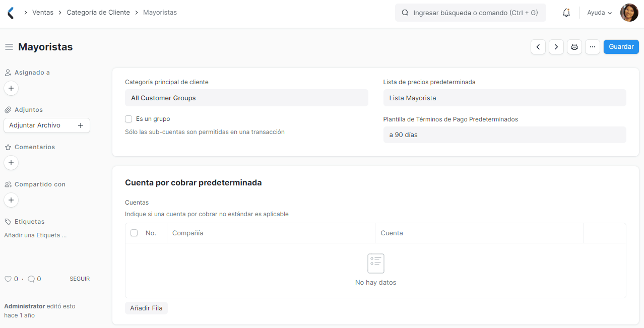Click the No. column header

pos(151,233)
